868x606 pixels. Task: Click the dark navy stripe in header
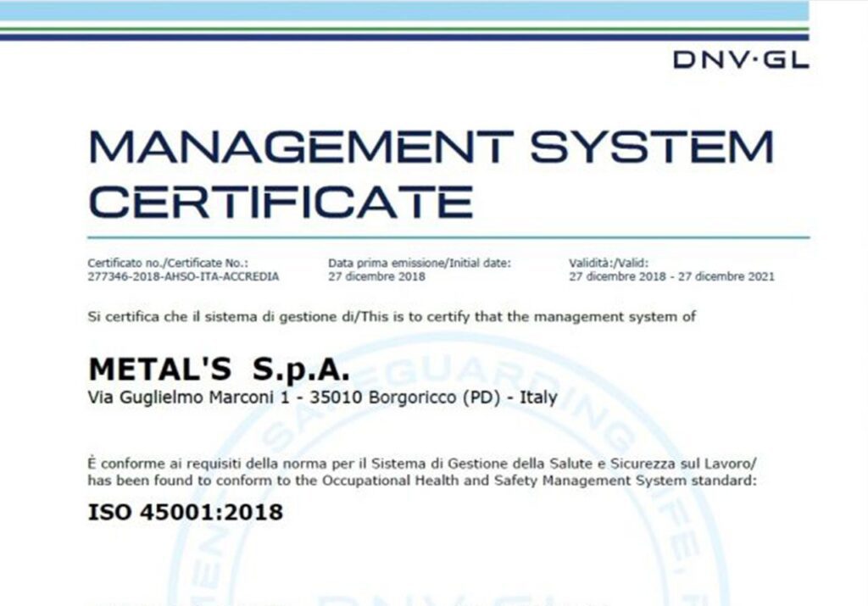(x=404, y=37)
